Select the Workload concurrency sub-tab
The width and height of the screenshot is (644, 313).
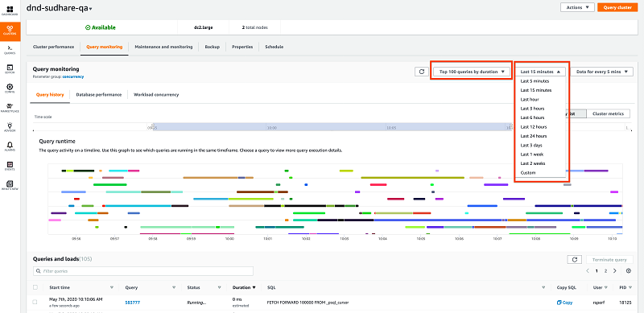pos(156,94)
